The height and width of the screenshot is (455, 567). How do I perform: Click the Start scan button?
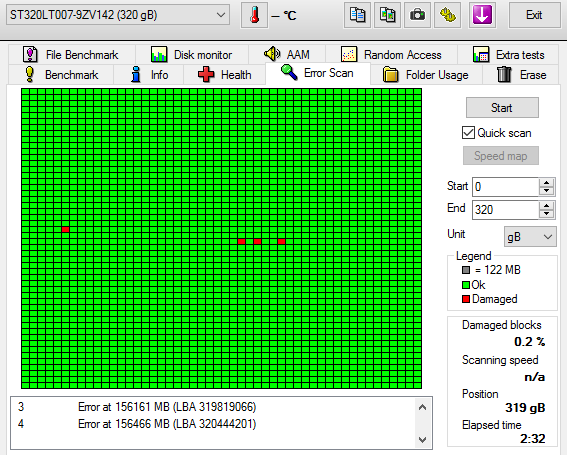click(x=502, y=107)
